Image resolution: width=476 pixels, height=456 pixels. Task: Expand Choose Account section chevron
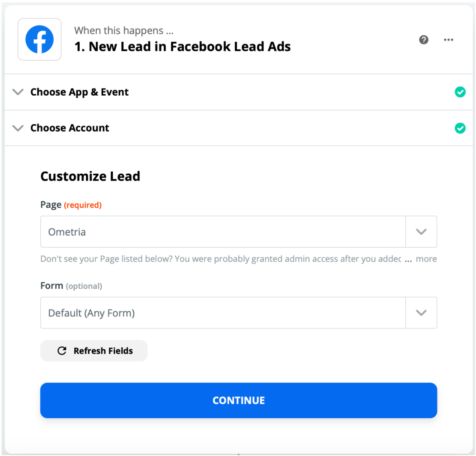click(x=18, y=128)
